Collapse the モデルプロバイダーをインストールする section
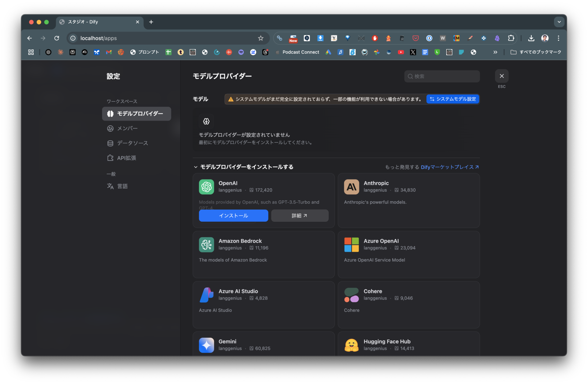588x384 pixels. click(196, 167)
